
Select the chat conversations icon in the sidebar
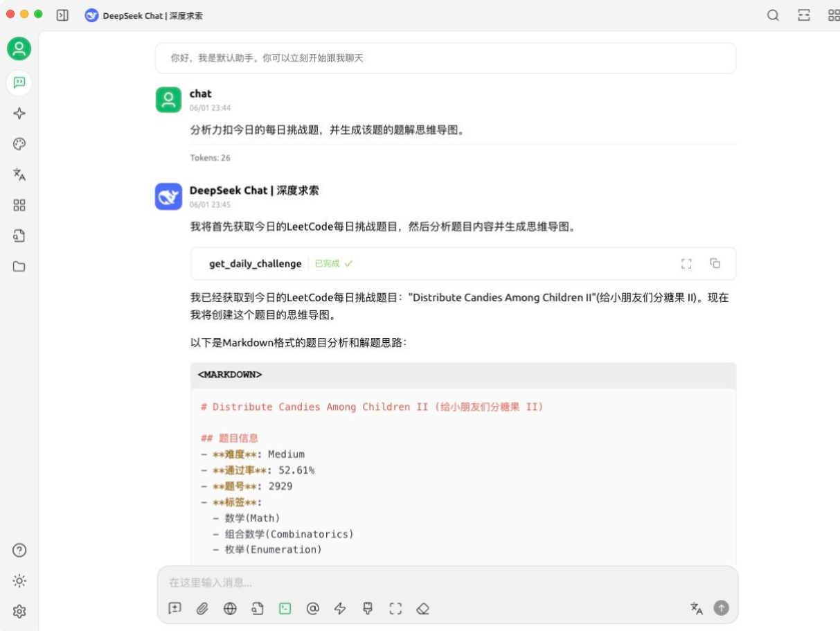tap(19, 83)
